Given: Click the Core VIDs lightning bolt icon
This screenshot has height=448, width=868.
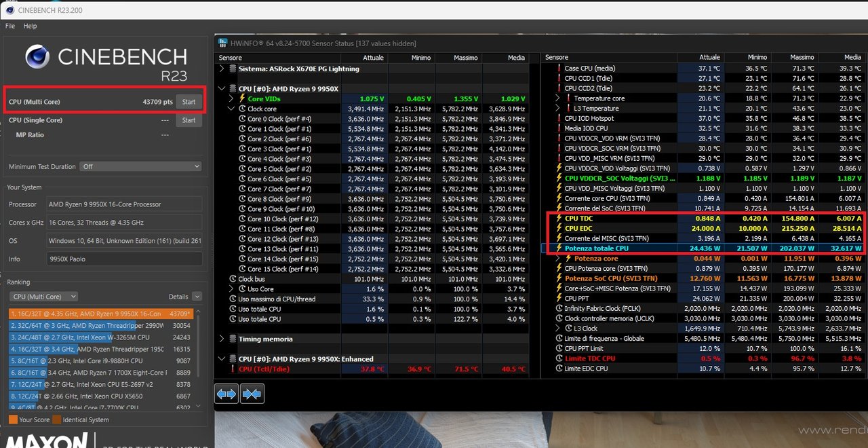Looking at the screenshot, I should pos(242,98).
